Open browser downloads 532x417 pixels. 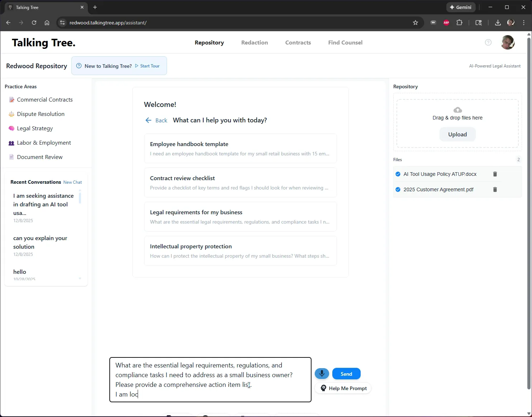[498, 23]
